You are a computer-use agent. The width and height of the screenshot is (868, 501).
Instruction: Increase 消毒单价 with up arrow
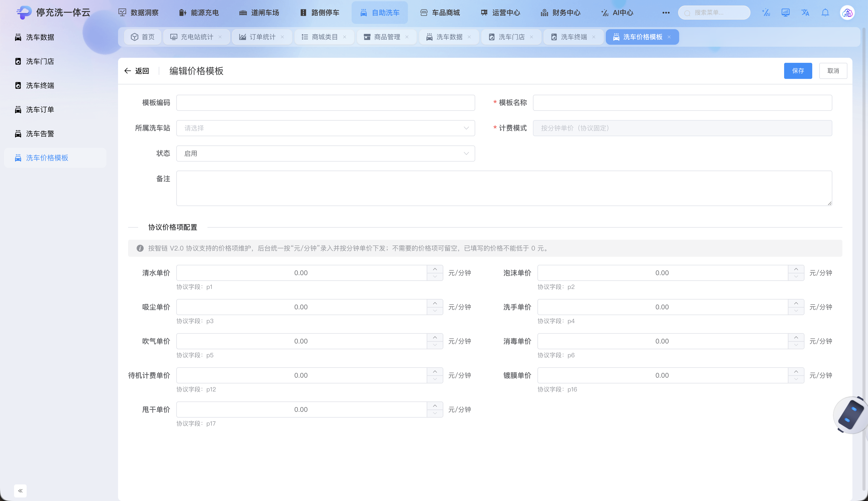pyautogui.click(x=796, y=337)
